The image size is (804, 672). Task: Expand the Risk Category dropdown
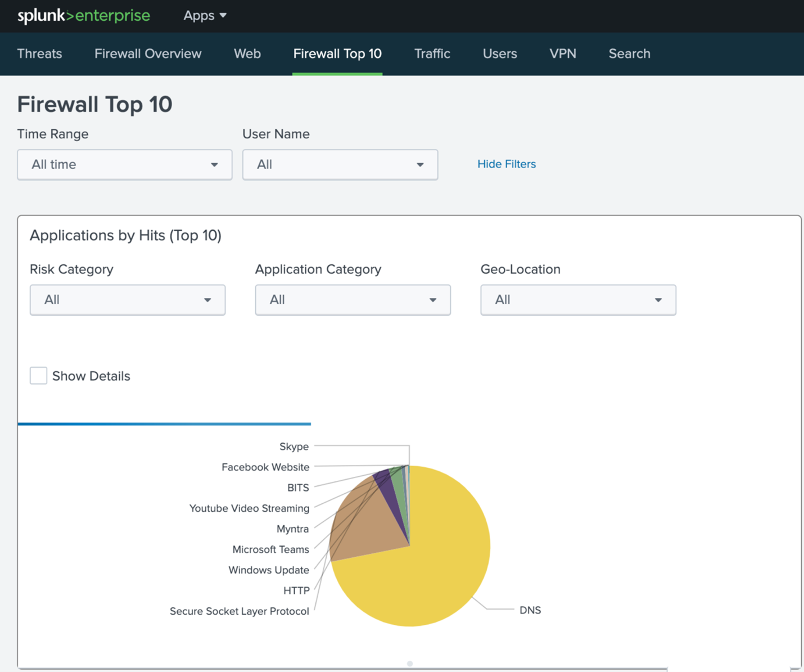128,300
